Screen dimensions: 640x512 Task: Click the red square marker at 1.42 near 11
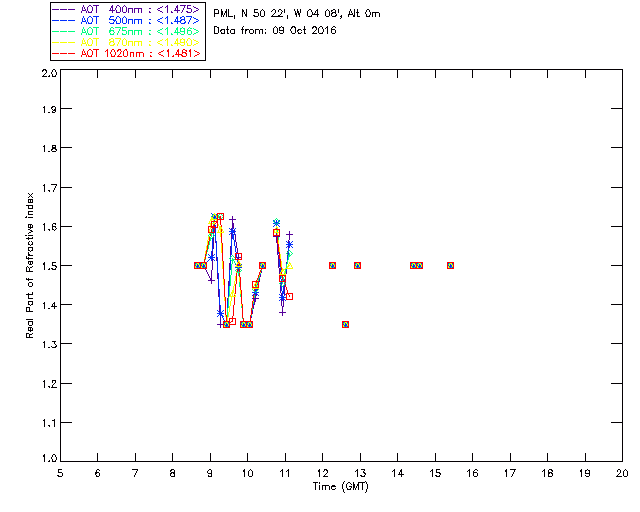(289, 296)
